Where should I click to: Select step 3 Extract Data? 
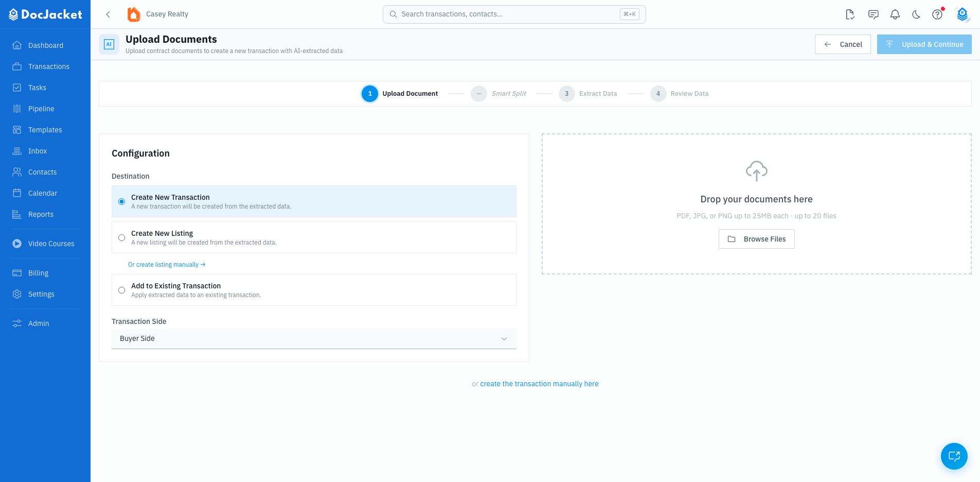[588, 94]
